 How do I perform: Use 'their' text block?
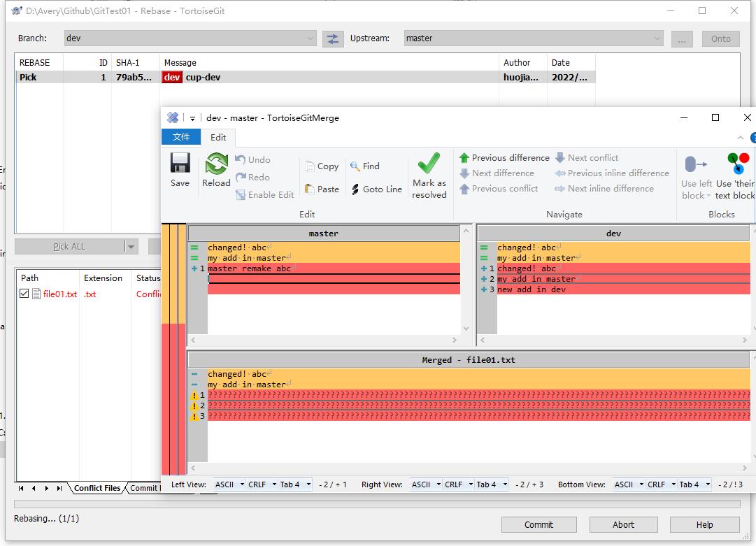pyautogui.click(x=736, y=176)
